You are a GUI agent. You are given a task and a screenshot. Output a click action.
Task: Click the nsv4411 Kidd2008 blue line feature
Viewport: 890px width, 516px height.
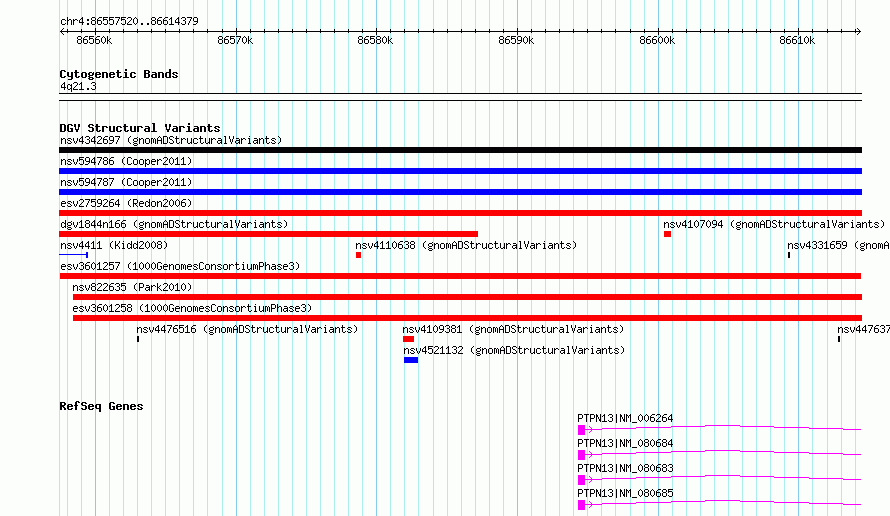pyautogui.click(x=74, y=255)
